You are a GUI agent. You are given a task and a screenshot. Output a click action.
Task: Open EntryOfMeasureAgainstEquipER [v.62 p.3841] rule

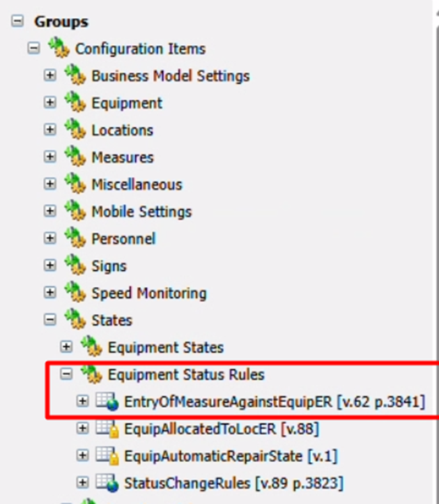[274, 402]
